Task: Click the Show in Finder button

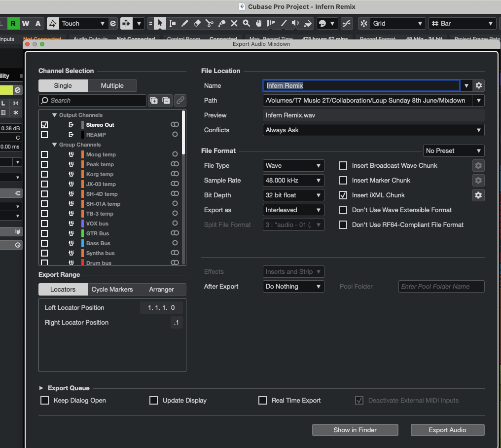Action: pos(355,430)
